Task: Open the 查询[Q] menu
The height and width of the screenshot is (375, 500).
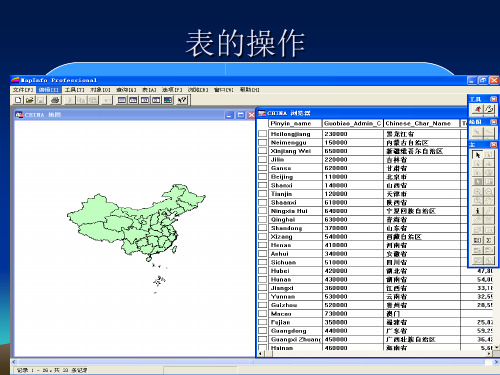Action: coord(126,90)
